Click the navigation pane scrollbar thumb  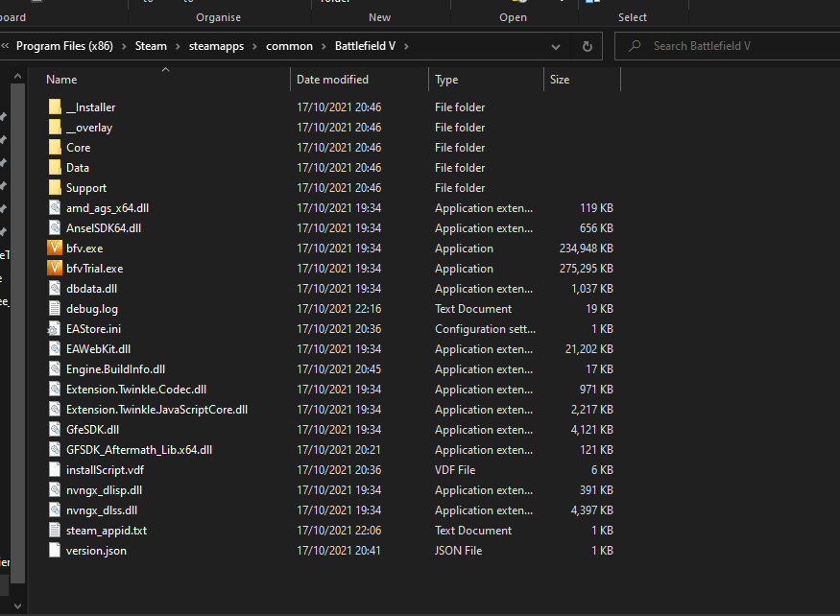(17, 332)
